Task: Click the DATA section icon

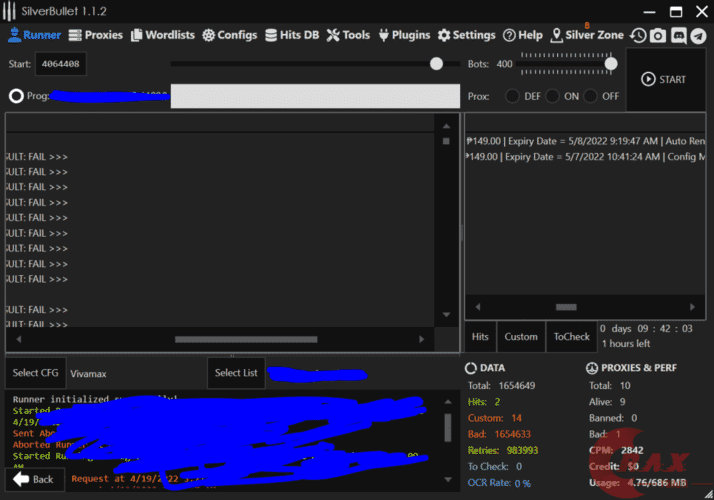Action: click(x=471, y=368)
